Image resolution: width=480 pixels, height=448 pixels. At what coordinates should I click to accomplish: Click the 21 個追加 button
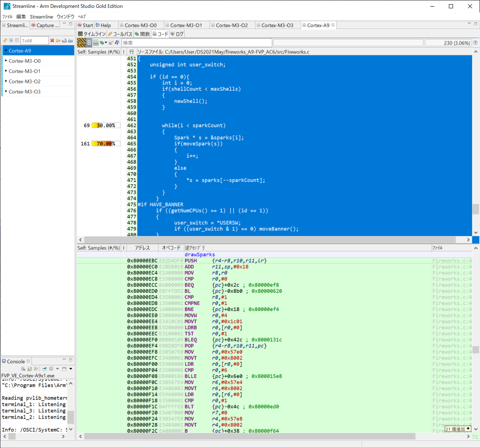(x=458, y=429)
